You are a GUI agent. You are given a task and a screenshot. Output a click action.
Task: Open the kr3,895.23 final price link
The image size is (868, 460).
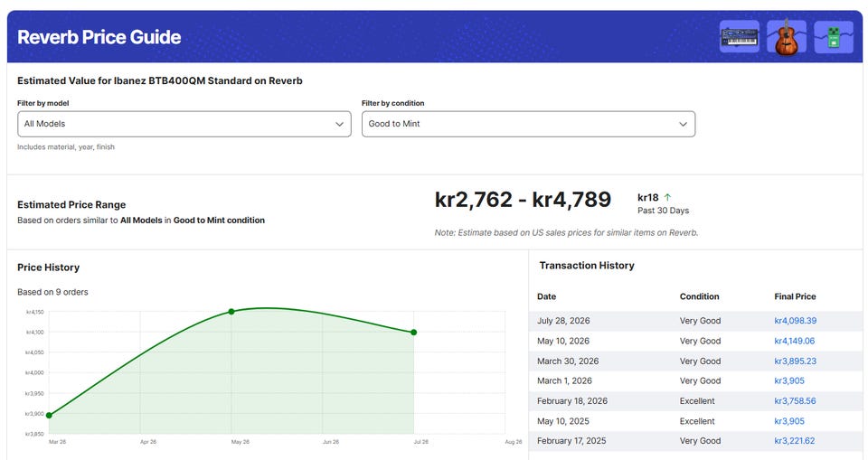click(795, 361)
